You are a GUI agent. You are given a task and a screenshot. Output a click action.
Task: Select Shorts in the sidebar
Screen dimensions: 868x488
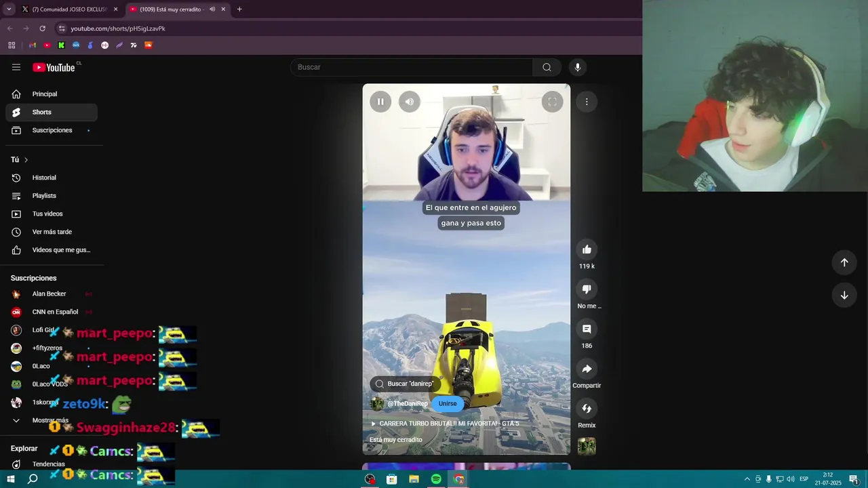(52, 113)
